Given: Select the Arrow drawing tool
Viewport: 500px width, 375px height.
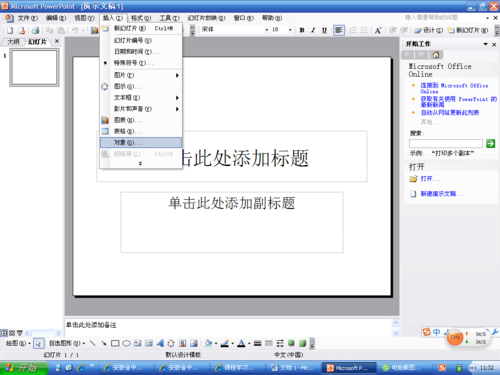Looking at the screenshot, I should coord(104,343).
